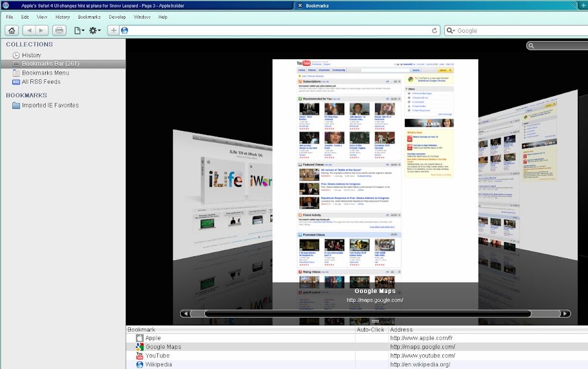Click the Print toolbar icon
588x369 pixels.
pyautogui.click(x=59, y=30)
